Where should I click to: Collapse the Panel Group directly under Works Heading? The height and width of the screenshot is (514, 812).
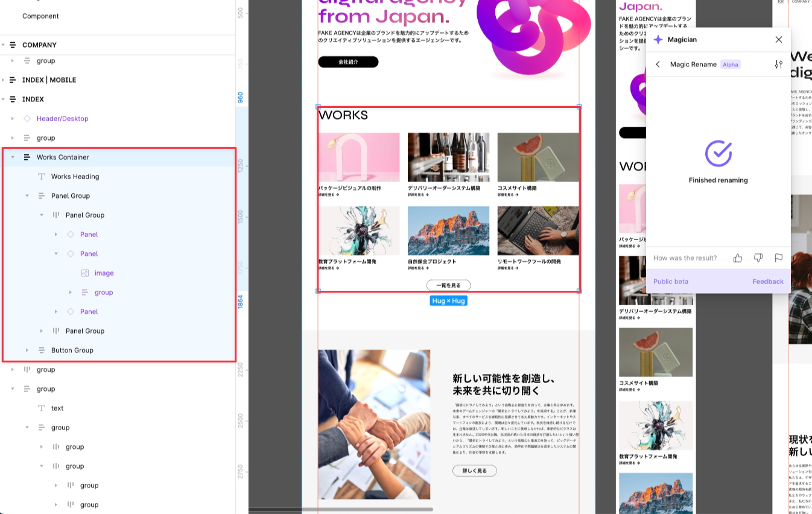(x=27, y=195)
